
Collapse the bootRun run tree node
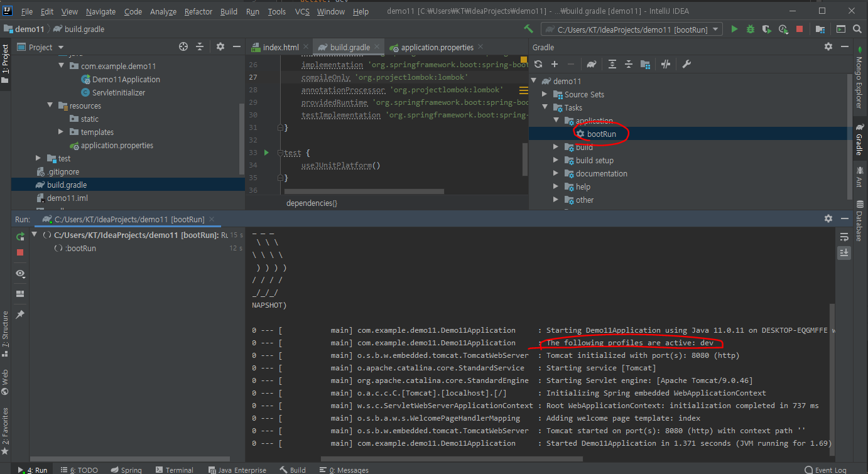(35, 235)
